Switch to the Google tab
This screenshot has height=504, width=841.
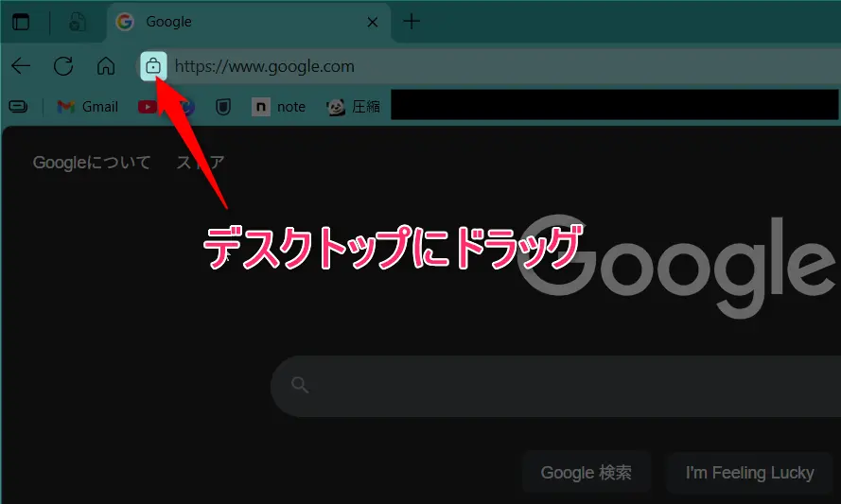pos(237,22)
